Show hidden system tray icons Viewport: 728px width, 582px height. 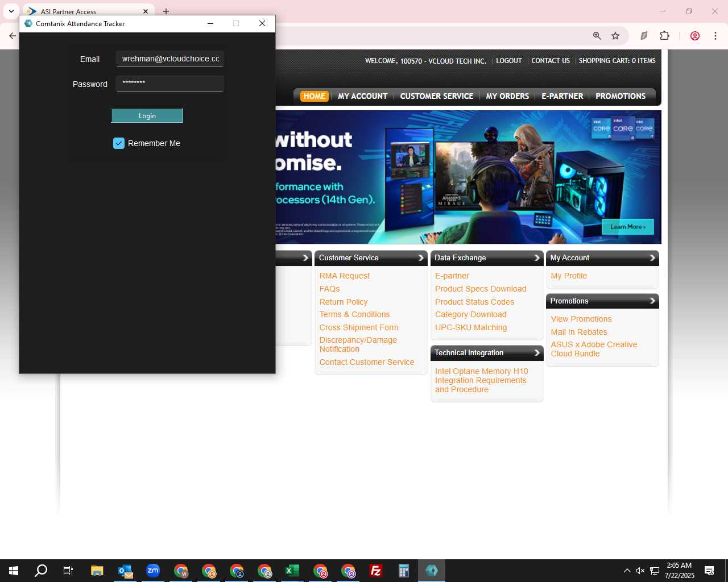627,571
